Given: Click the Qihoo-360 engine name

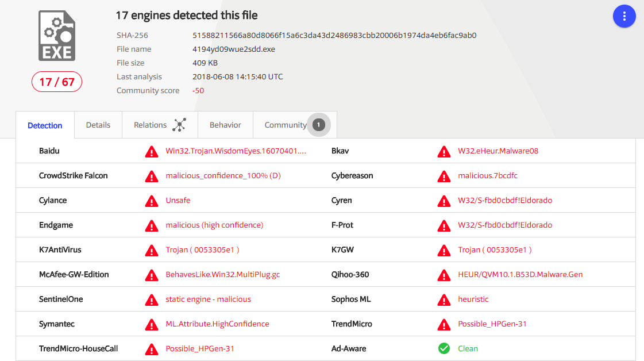Looking at the screenshot, I should pos(350,274).
